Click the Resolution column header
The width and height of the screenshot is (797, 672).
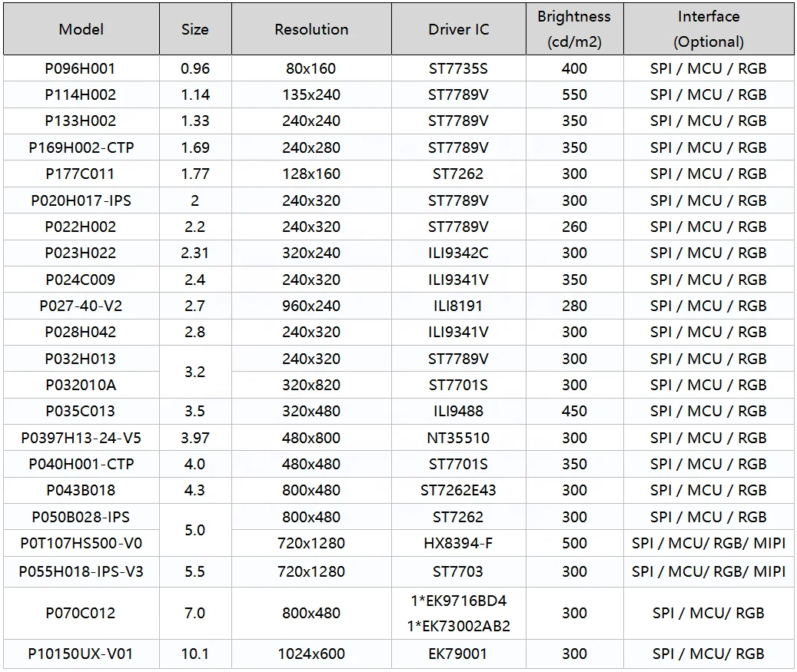click(310, 28)
